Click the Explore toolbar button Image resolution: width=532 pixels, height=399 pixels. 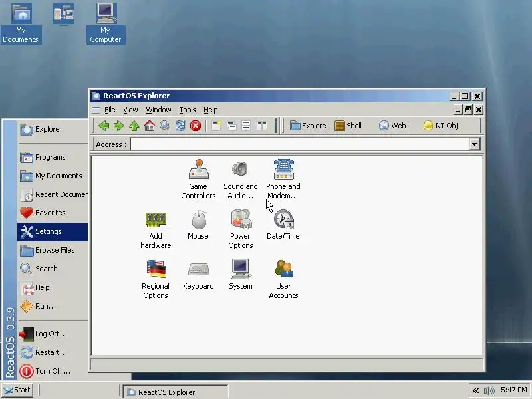[308, 126]
